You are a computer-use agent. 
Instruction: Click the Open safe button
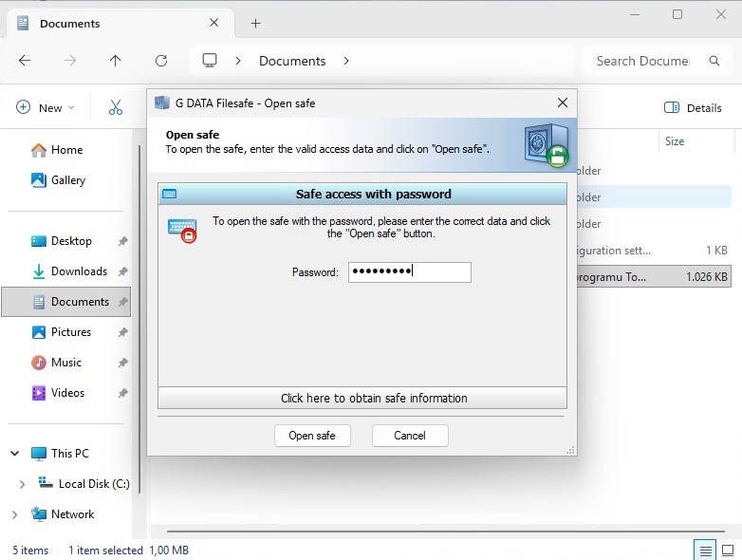tap(312, 435)
